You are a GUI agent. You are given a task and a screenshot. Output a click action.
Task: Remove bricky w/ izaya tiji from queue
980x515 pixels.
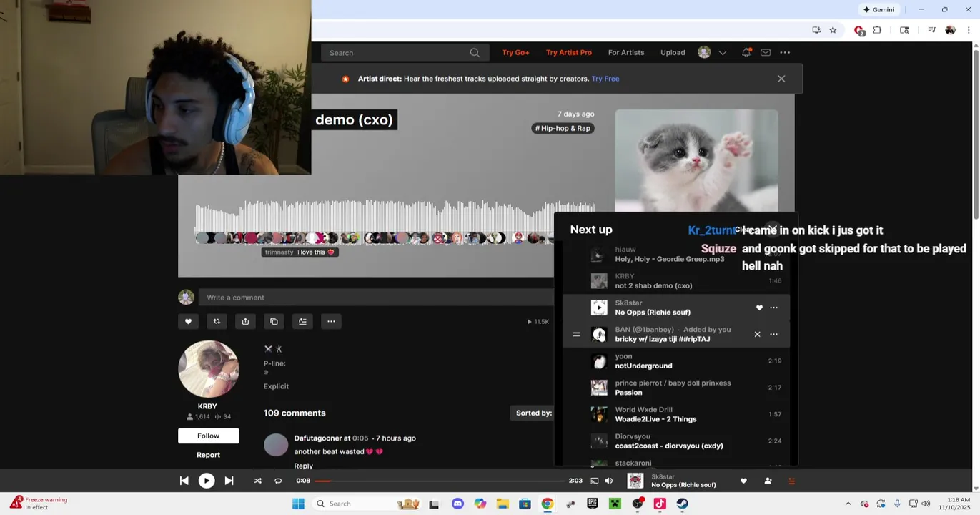point(757,334)
